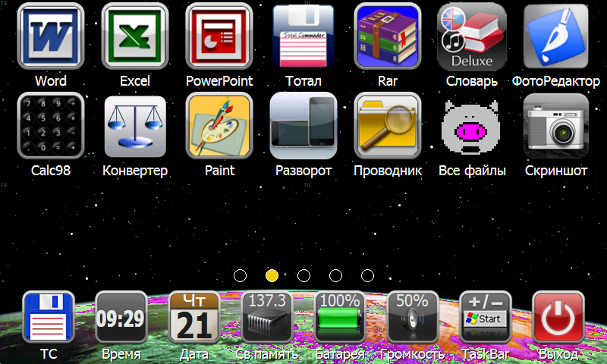
Task: Go to the third page indicator dot
Action: click(303, 276)
